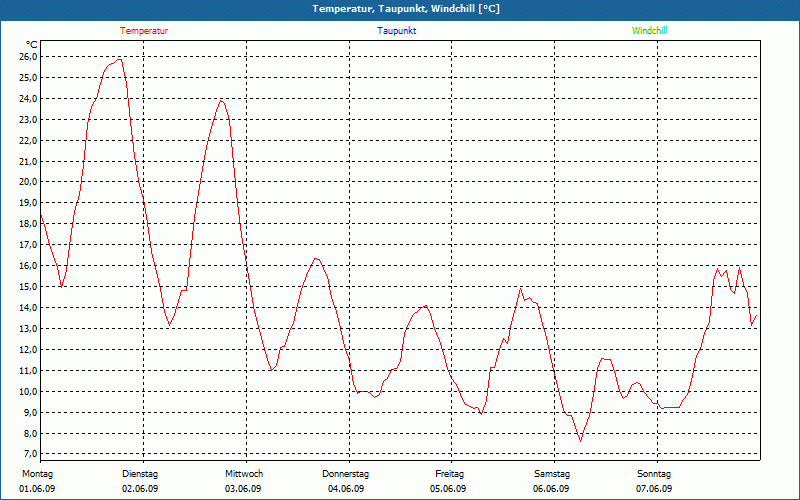Image resolution: width=800 pixels, height=500 pixels.
Task: Click the 17,0 y-axis value
Action: point(29,244)
